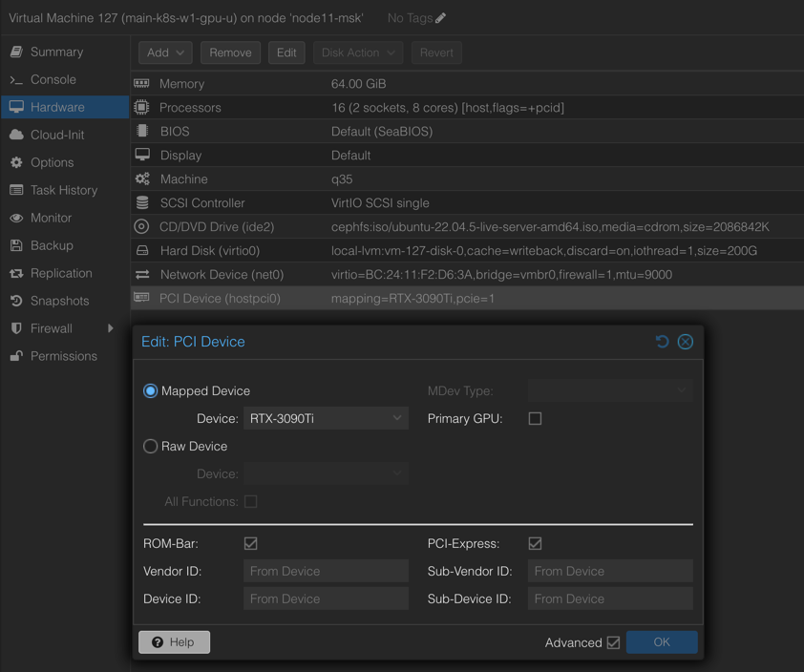The height and width of the screenshot is (672, 804).
Task: Click the reset icon in dialog header
Action: click(662, 342)
